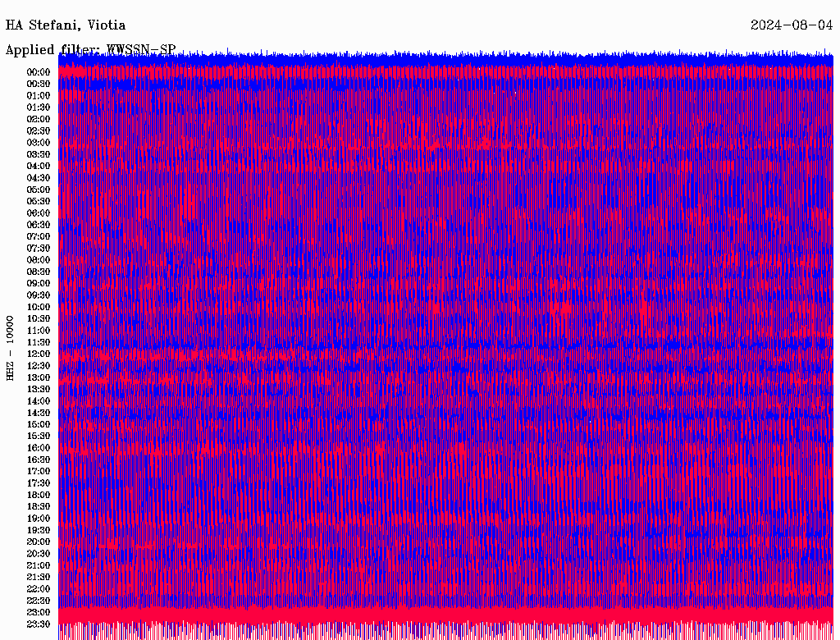Select the 06:00 time label
Image resolution: width=840 pixels, height=640 pixels.
(39, 213)
